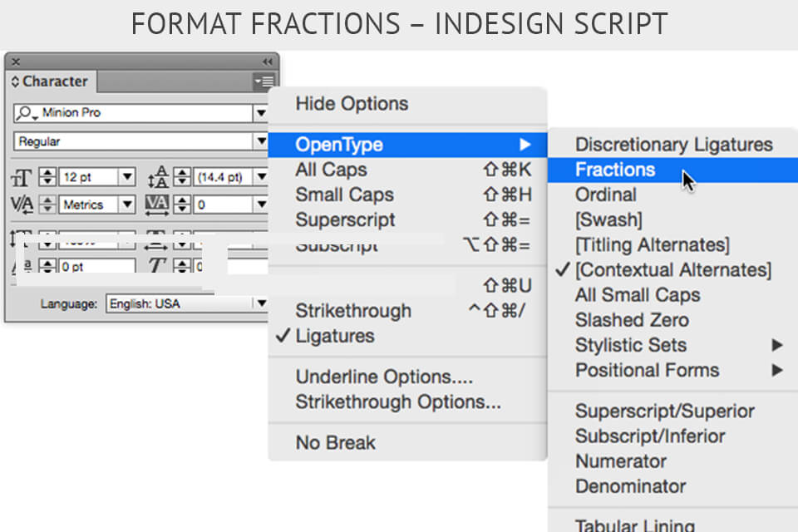Open the Language dropdown set to English: USA
Screen dimensions: 798x532
[260, 303]
